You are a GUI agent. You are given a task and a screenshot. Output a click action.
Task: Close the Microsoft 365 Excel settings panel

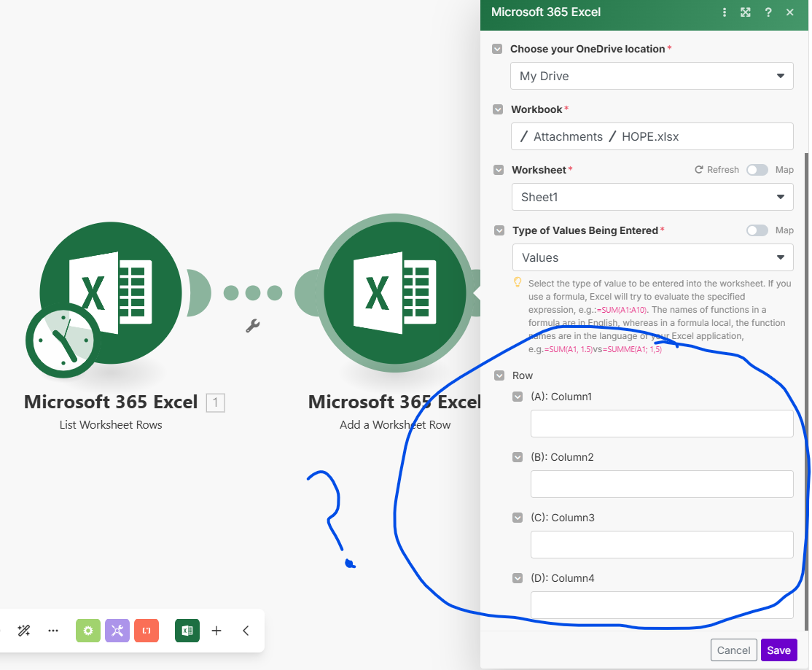pyautogui.click(x=789, y=12)
